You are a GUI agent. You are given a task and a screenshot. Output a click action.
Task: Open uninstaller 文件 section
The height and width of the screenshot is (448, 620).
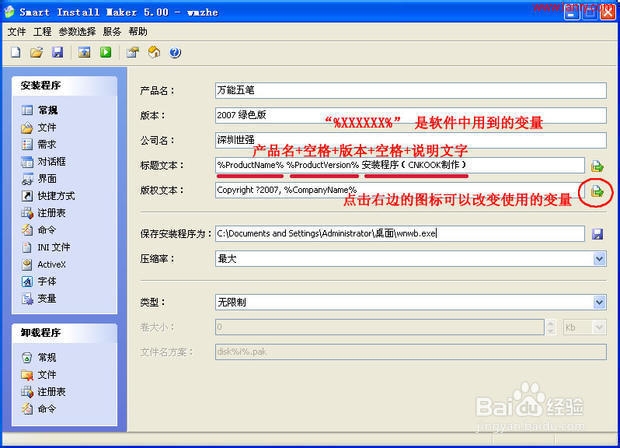[x=39, y=374]
